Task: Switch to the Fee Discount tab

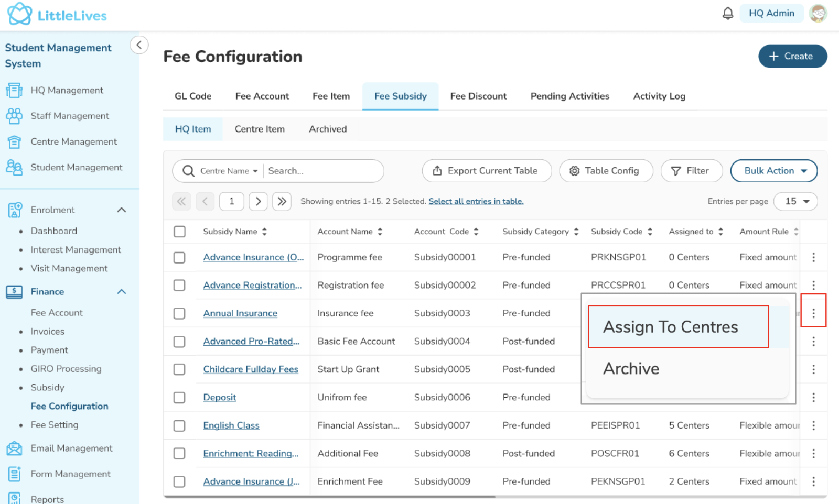Action: pyautogui.click(x=478, y=96)
